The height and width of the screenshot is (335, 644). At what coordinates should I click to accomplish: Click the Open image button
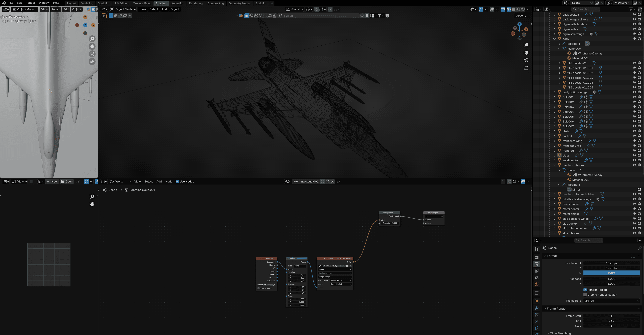pos(66,182)
